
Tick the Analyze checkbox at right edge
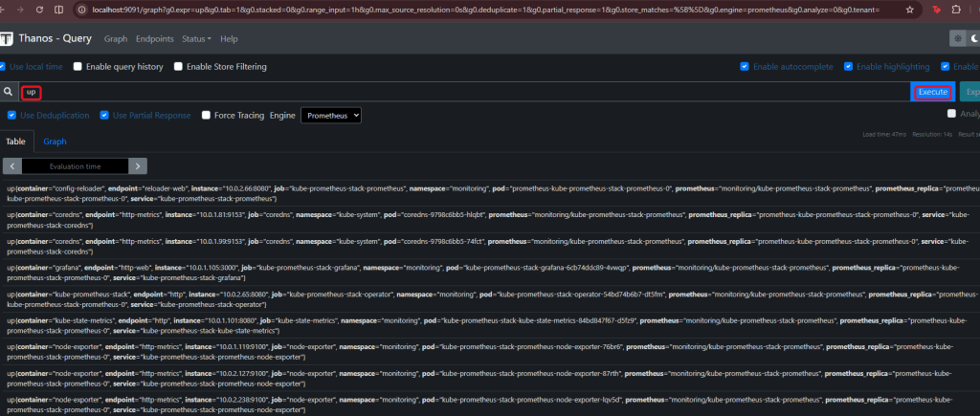tap(952, 113)
